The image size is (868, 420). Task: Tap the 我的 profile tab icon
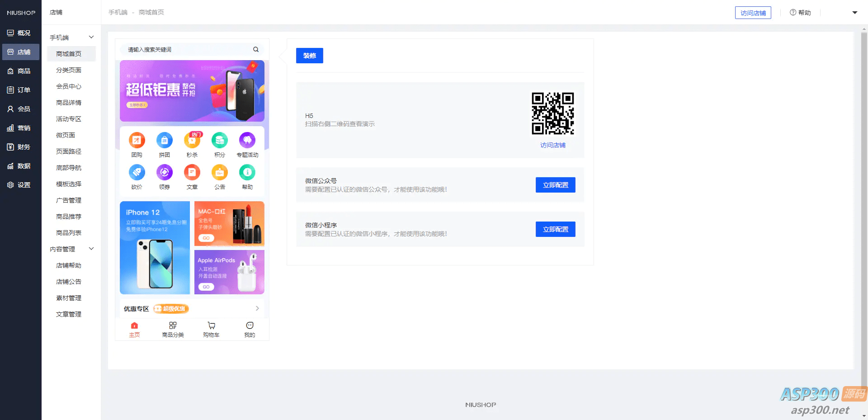tap(250, 326)
